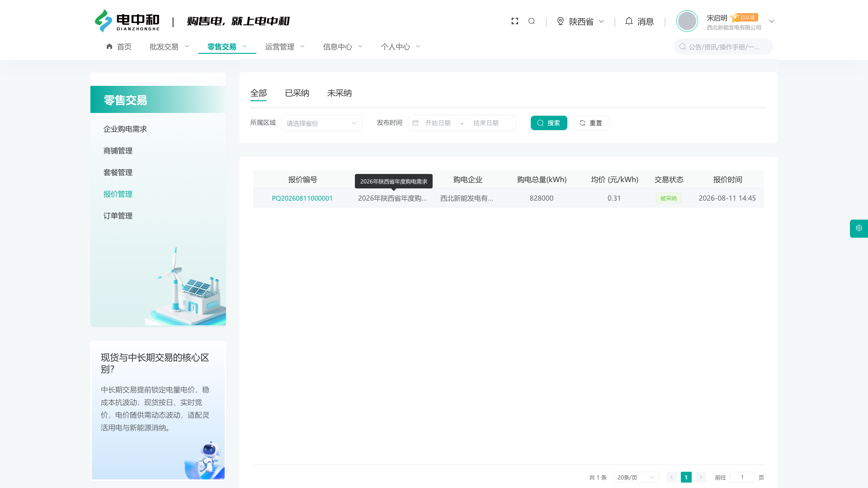Open the 零售交易 navigation menu
The width and height of the screenshot is (868, 488).
227,47
